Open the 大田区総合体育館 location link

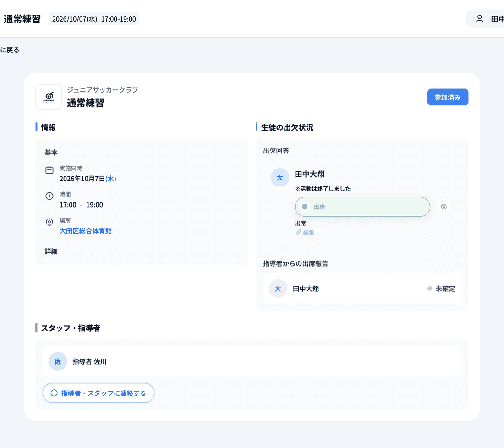coord(86,231)
